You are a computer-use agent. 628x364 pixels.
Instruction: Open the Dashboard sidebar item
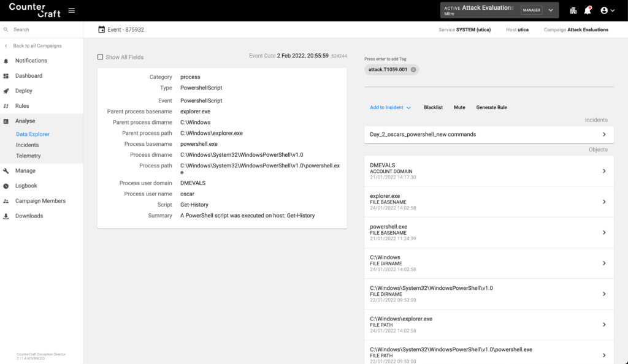[29, 76]
